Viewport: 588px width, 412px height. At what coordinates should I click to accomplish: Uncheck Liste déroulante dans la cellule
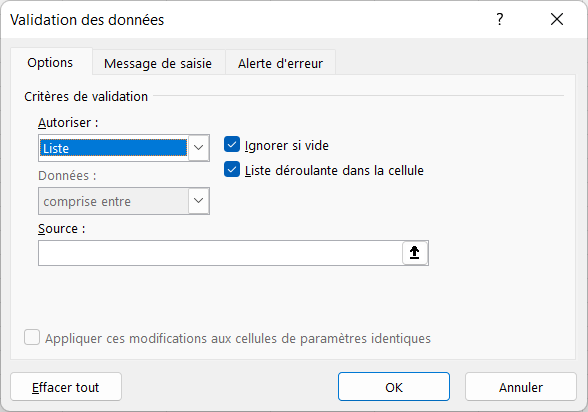(232, 170)
